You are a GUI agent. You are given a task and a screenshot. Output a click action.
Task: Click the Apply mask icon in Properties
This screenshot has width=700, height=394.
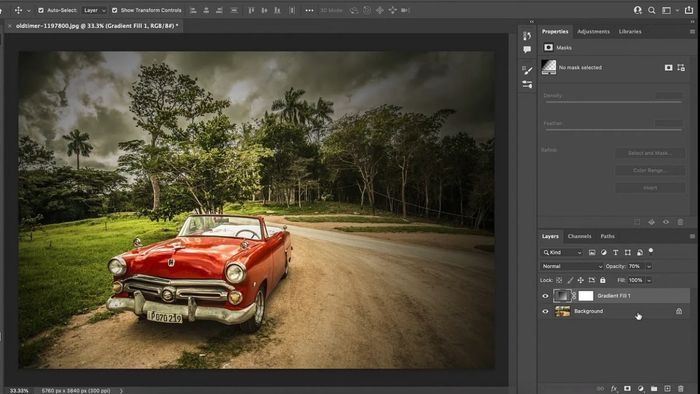(x=651, y=222)
